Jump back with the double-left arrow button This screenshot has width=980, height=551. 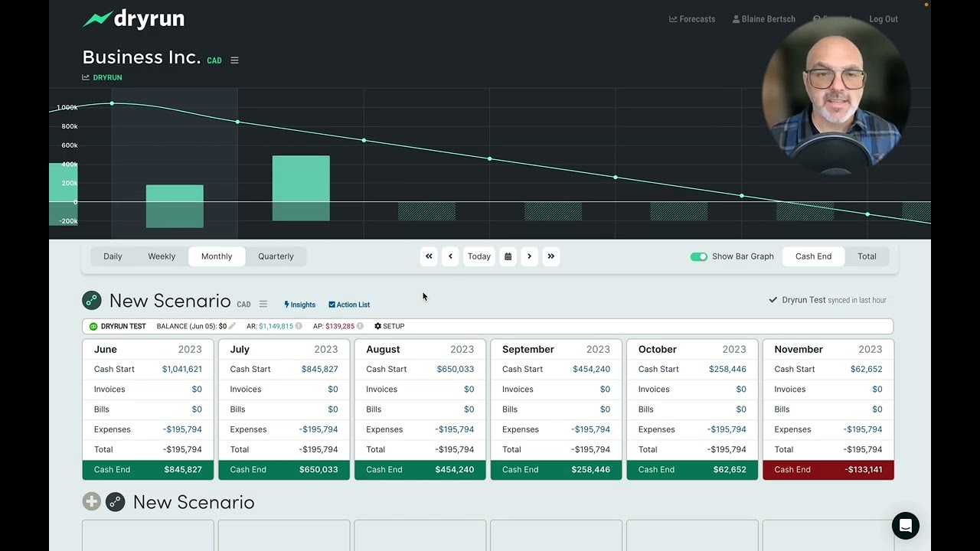[429, 256]
